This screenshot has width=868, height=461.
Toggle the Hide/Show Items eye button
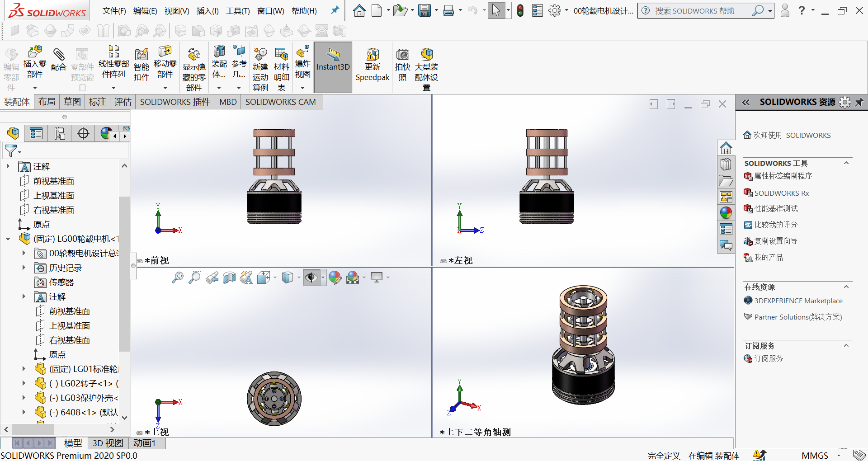[x=311, y=278]
